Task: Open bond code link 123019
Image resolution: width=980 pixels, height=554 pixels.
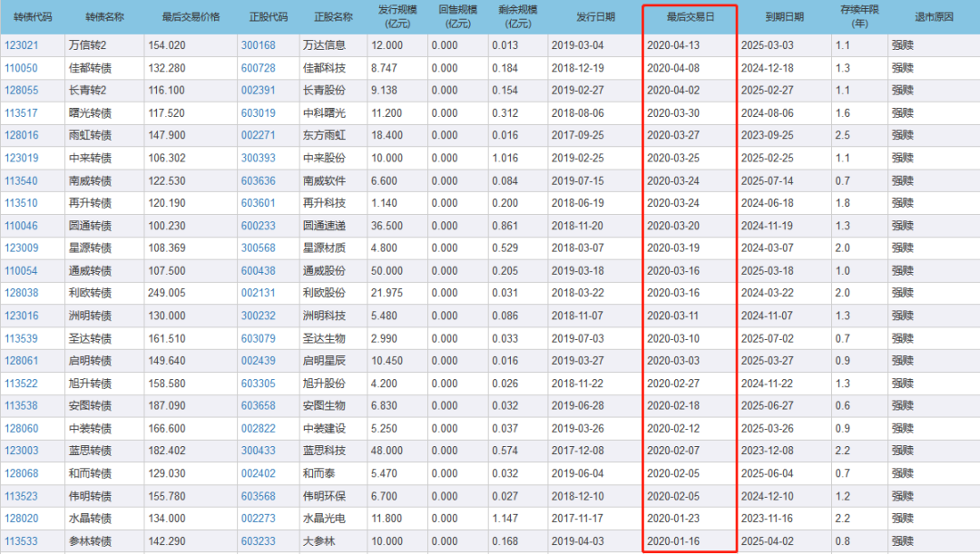Action: [x=21, y=158]
